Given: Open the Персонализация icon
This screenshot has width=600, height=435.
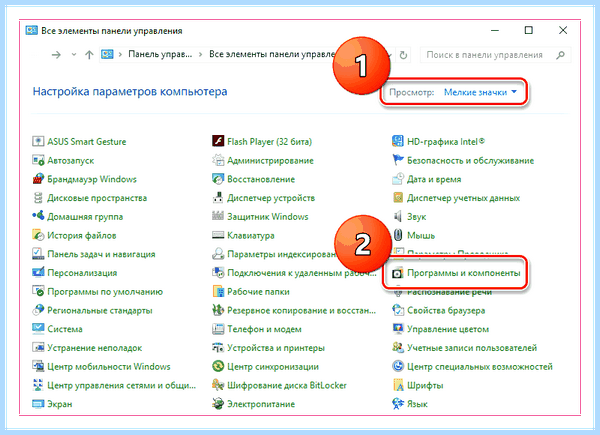Looking at the screenshot, I should click(38, 273).
